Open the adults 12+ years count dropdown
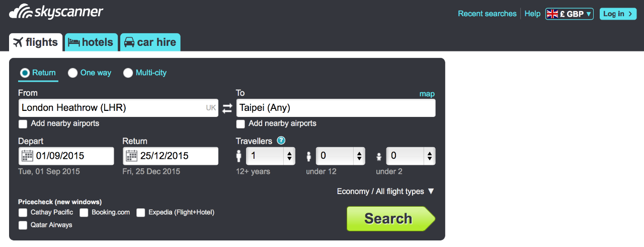644x247 pixels. point(271,156)
